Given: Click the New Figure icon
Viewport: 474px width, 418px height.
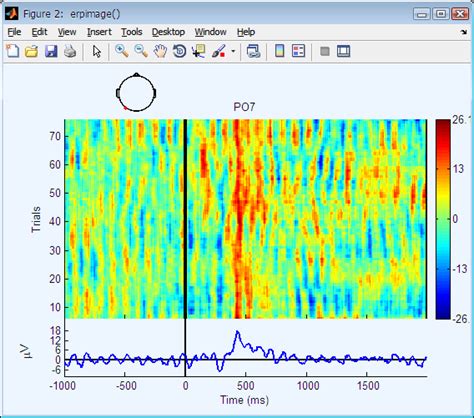Looking at the screenshot, I should tap(13, 51).
